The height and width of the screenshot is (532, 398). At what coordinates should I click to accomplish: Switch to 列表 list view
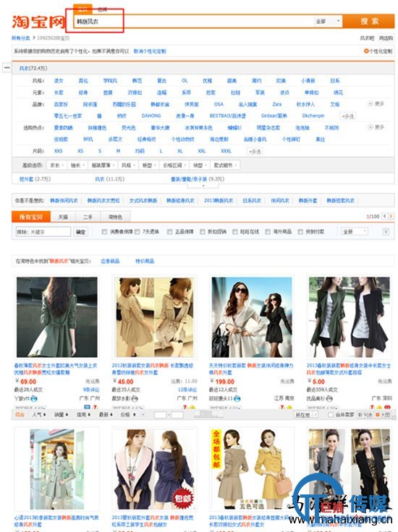pos(365,415)
